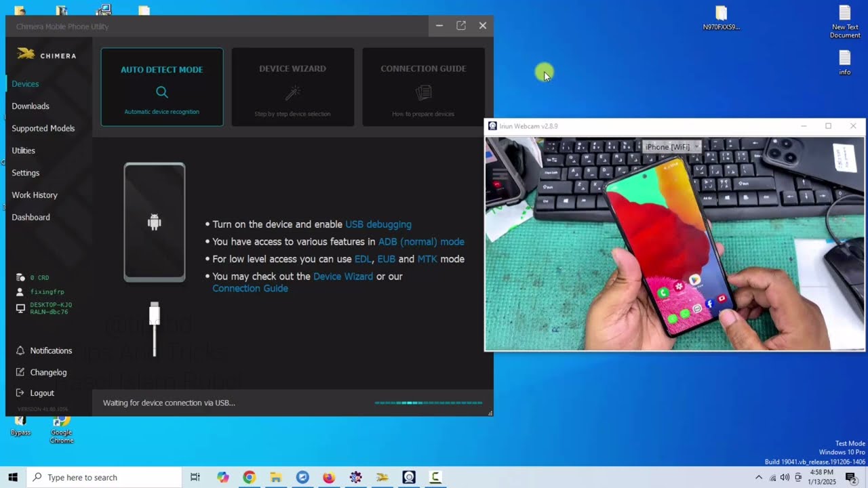Click the Connection Guide pages icon
Screen dimensions: 868x488
pyautogui.click(x=423, y=92)
